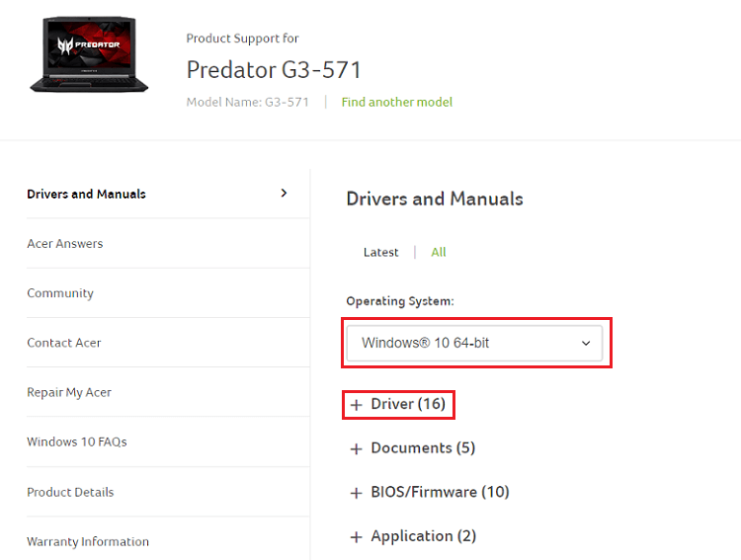Open Contact Acer sidebar item

pos(64,343)
